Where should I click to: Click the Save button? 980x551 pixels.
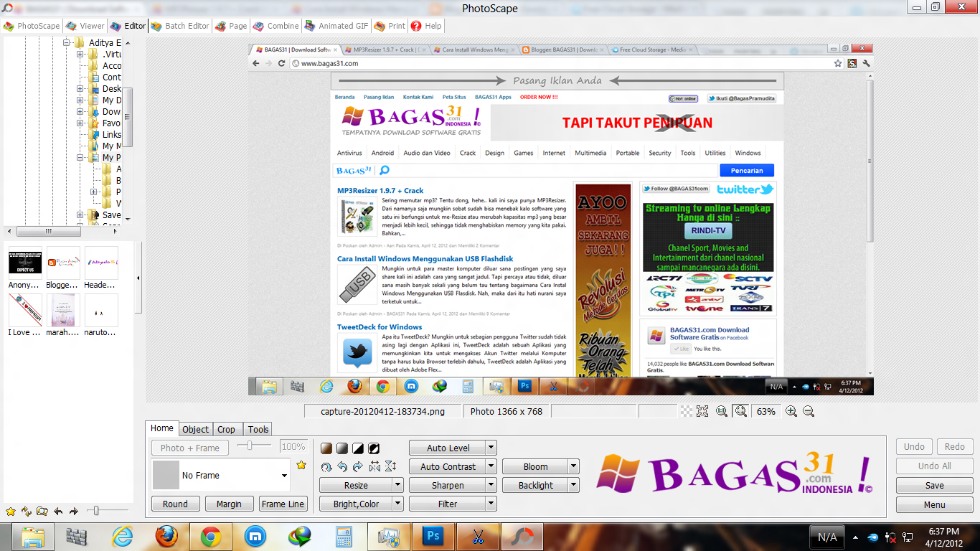click(934, 485)
